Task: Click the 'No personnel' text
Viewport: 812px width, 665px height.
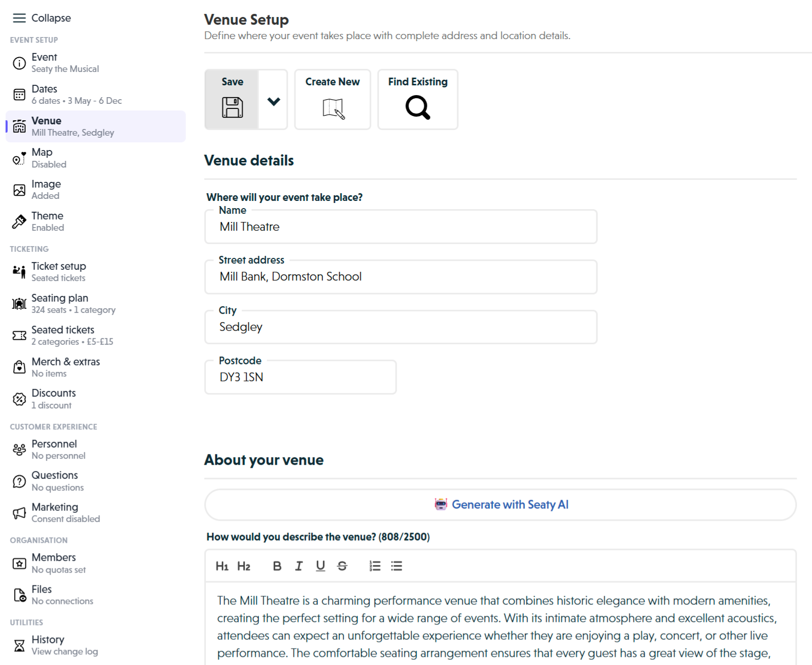Action: pyautogui.click(x=59, y=456)
